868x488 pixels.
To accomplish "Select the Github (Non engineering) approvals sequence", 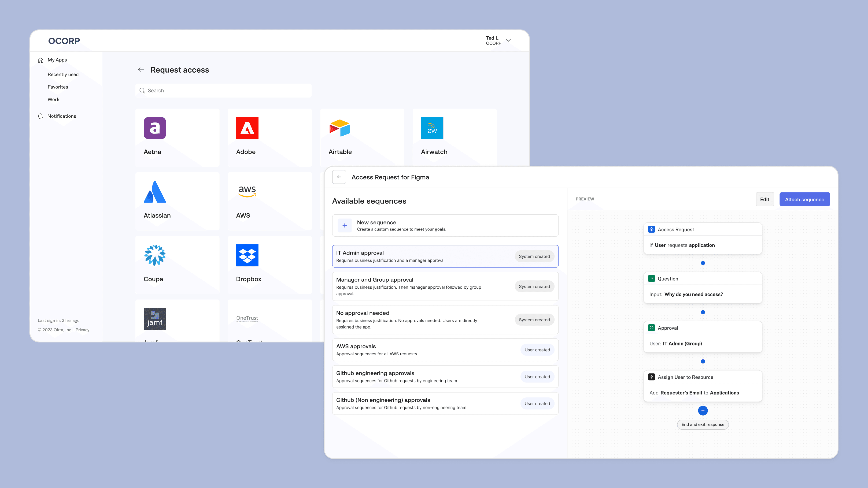I will point(445,404).
